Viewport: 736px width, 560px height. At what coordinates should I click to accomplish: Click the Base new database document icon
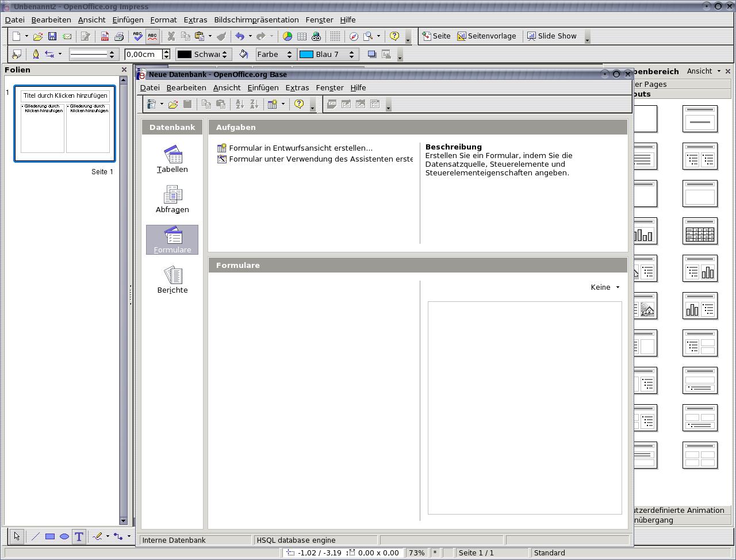(152, 104)
